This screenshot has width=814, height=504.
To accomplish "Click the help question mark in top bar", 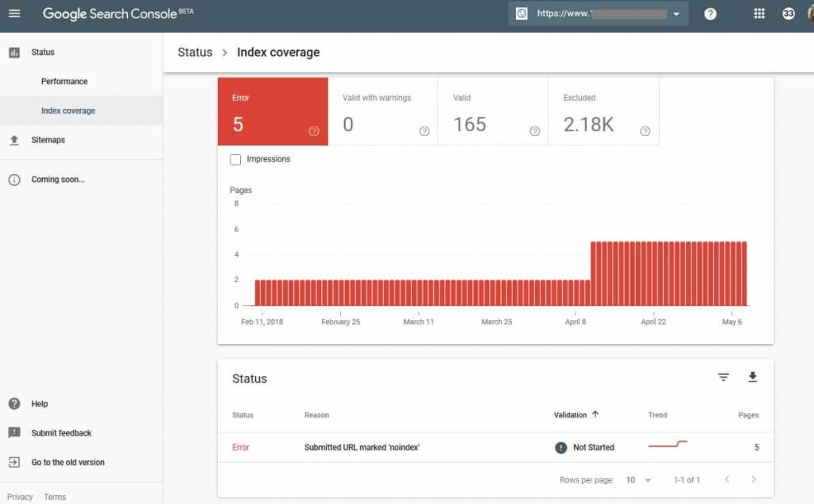I will click(x=710, y=14).
